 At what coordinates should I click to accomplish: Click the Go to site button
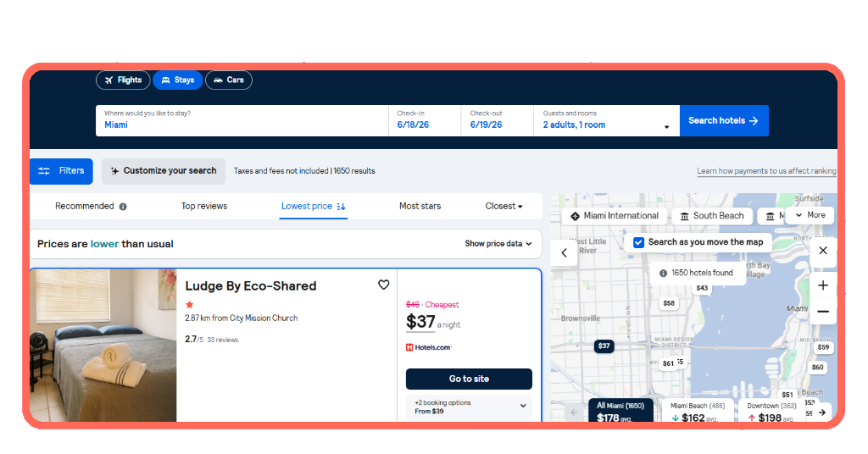(469, 379)
